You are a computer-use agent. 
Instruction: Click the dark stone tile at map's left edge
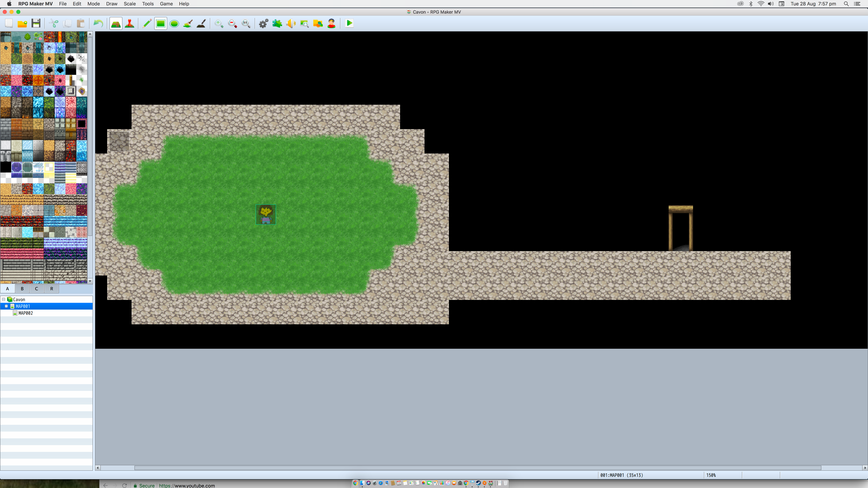[119, 141]
